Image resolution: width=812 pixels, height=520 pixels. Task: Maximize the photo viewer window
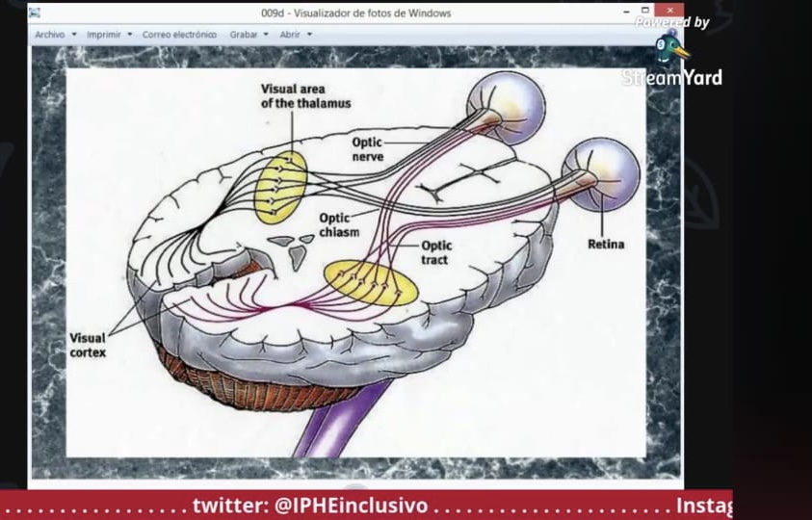645,11
